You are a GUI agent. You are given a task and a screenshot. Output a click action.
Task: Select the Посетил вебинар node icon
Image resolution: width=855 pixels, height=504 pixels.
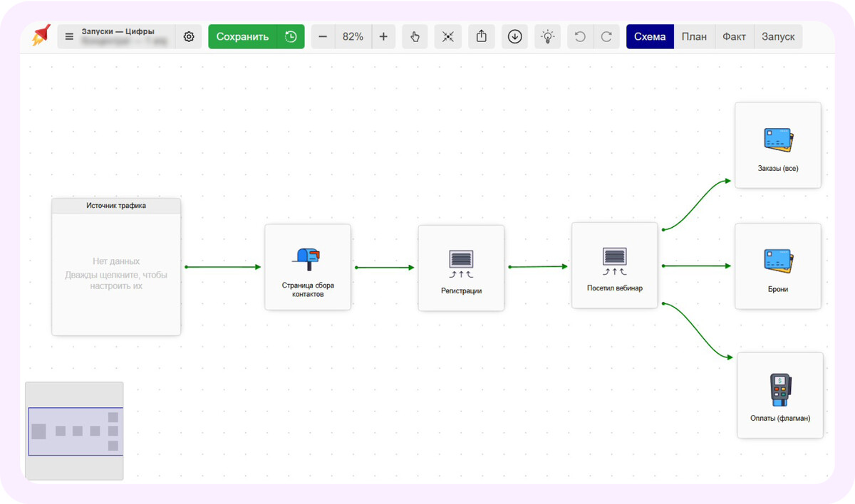(x=615, y=261)
